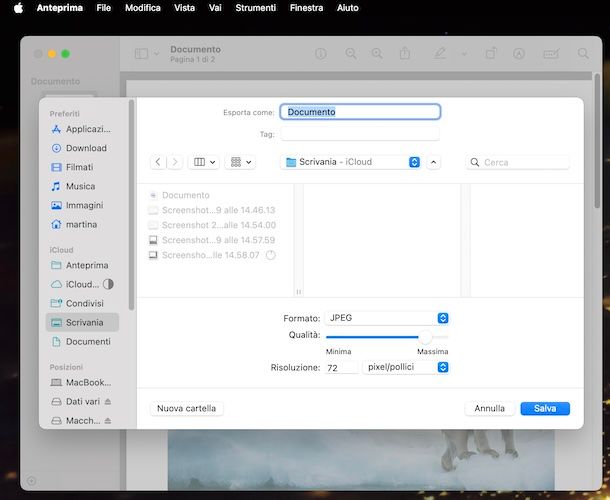Image resolution: width=610 pixels, height=500 pixels.
Task: Click zoom in in Preview toolbar
Action: (377, 53)
